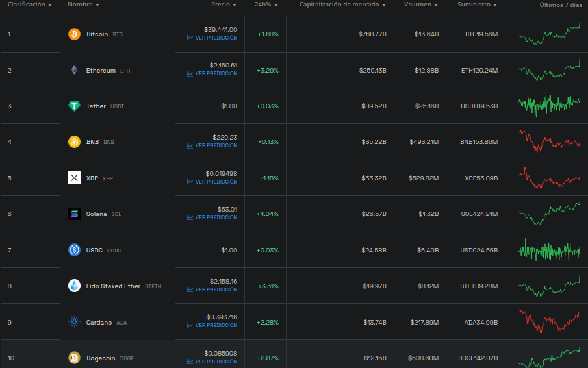The width and height of the screenshot is (588, 368).
Task: Sort by the Clasificación column
Action: (x=30, y=5)
